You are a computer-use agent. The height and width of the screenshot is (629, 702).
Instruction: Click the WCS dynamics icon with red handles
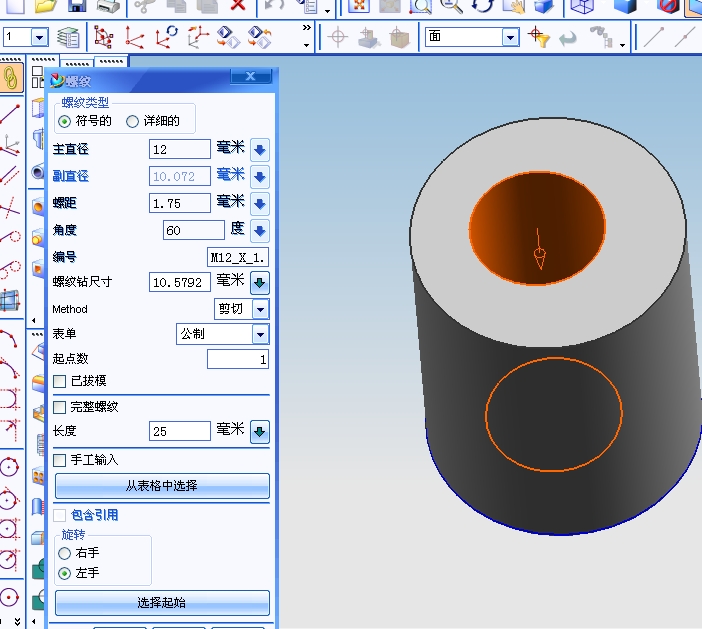coord(103,37)
